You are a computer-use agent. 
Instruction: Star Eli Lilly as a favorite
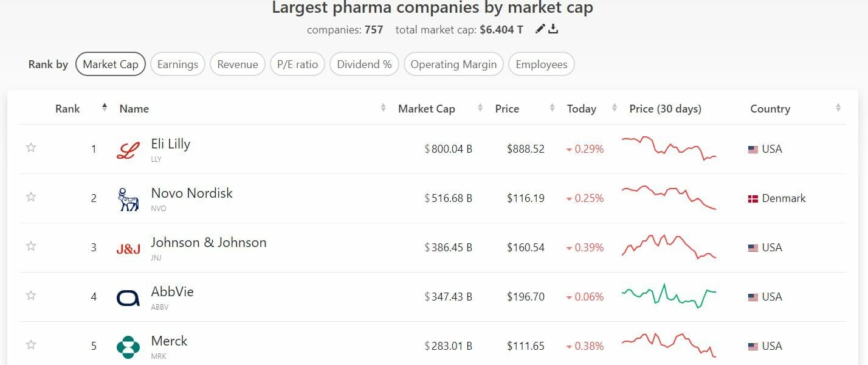[31, 148]
